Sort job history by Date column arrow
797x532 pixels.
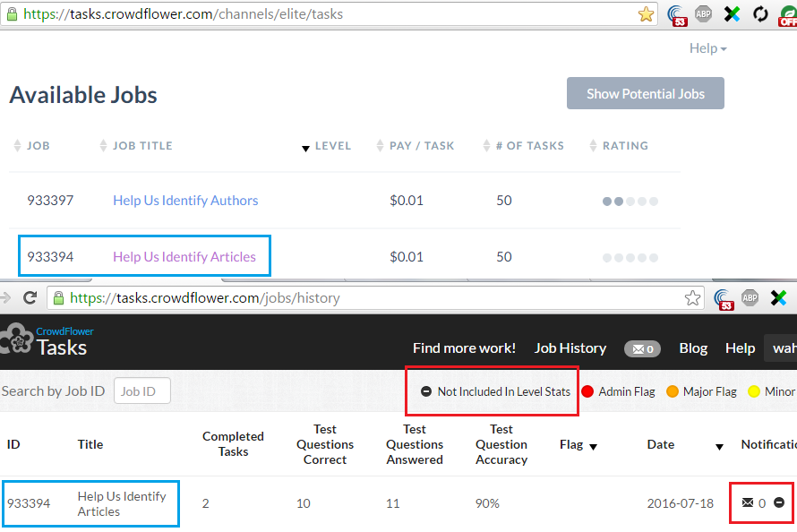coord(719,447)
